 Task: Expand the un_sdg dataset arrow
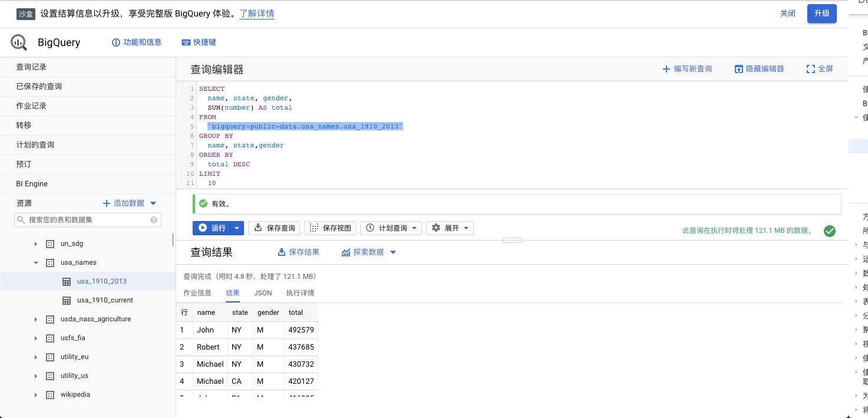(x=36, y=243)
